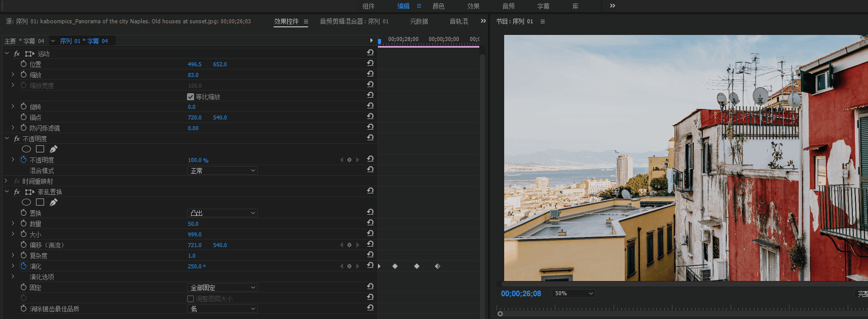
Task: Open the 元数据 panel tab
Action: [x=419, y=21]
